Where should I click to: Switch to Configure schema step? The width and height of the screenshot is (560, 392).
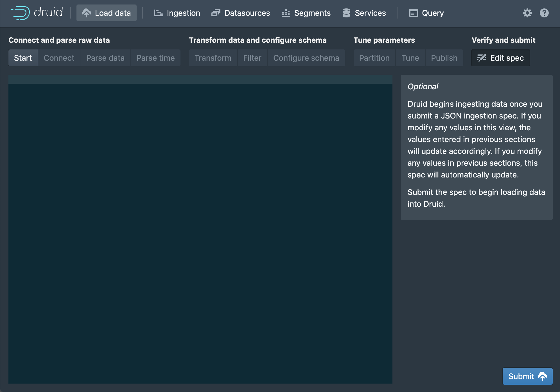[x=306, y=58]
